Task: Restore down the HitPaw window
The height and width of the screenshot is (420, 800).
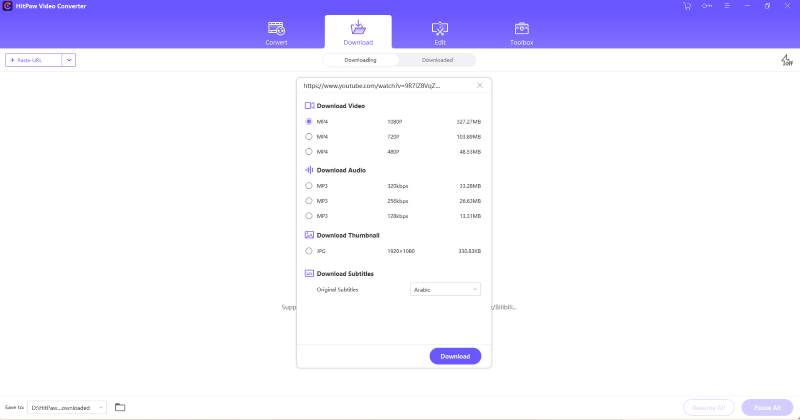Action: 767,6
